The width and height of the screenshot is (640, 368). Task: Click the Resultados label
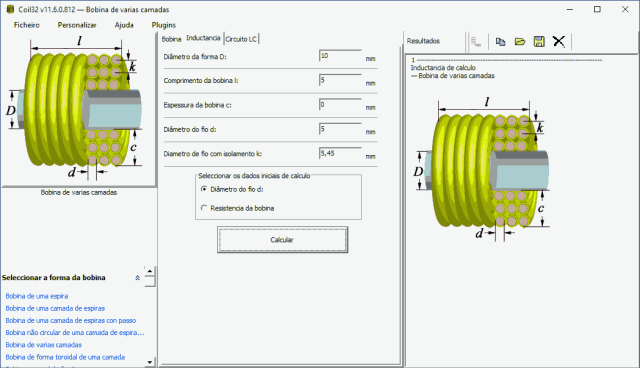(423, 41)
